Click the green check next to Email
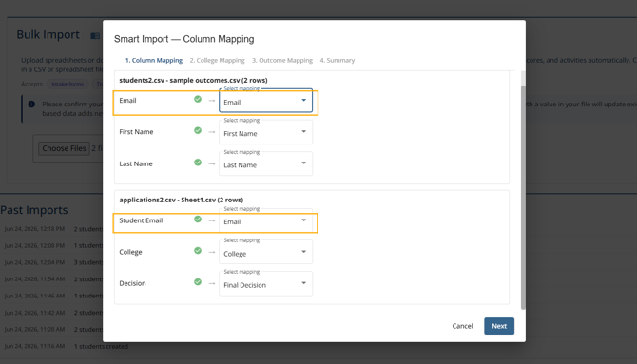This screenshot has width=637, height=364. tap(198, 99)
